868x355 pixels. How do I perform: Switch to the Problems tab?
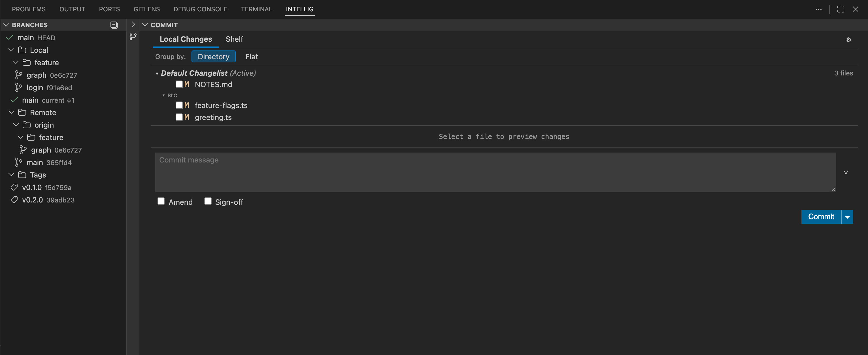tap(29, 9)
